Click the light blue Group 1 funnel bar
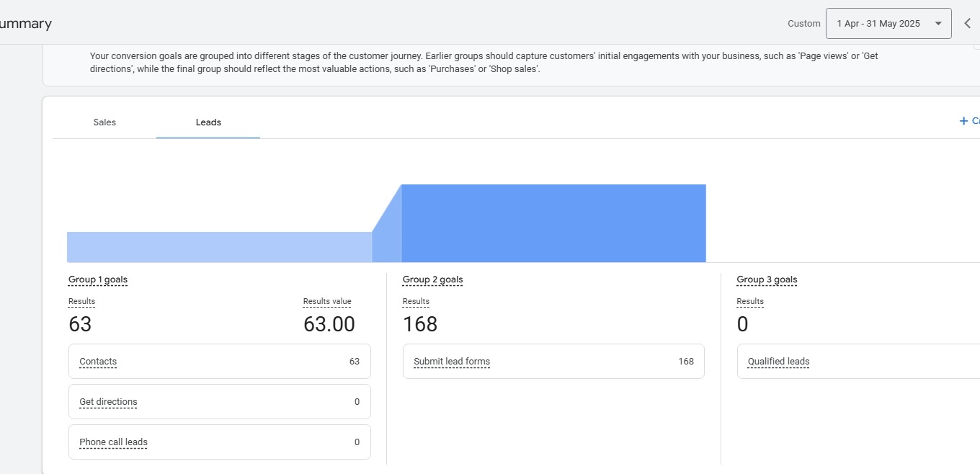Image resolution: width=980 pixels, height=474 pixels. (219, 247)
